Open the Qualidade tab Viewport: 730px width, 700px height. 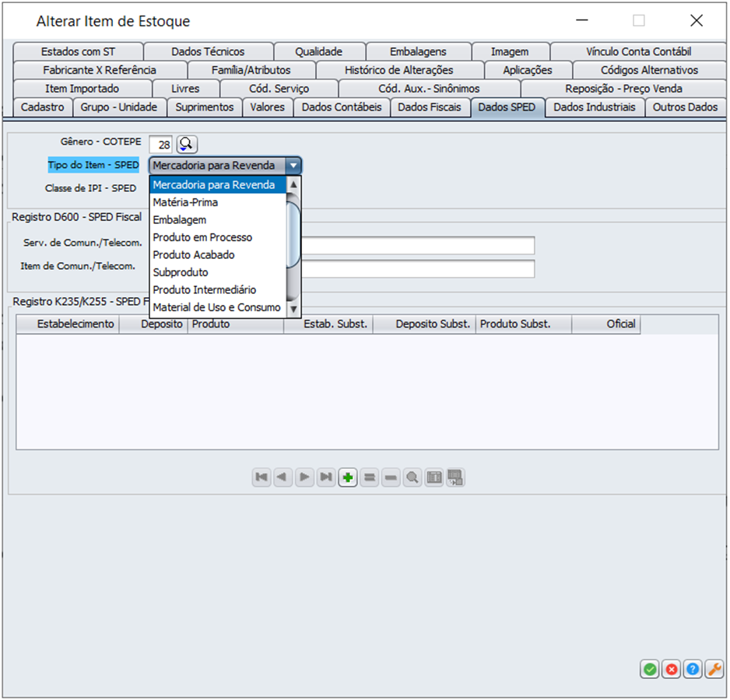tap(319, 51)
